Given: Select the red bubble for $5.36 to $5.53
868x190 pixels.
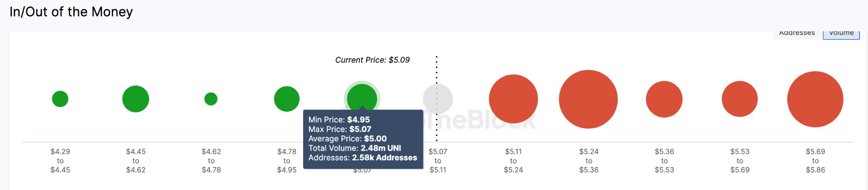Looking at the screenshot, I should coord(664,99).
